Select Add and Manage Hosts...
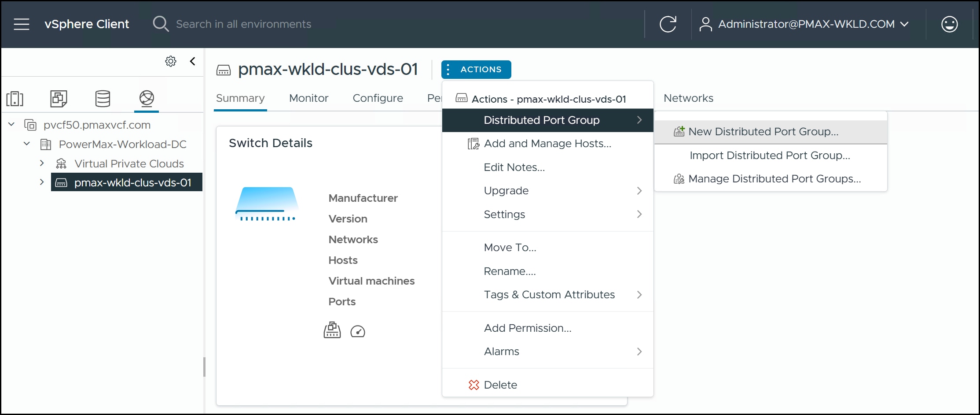The width and height of the screenshot is (980, 415). pyautogui.click(x=547, y=144)
